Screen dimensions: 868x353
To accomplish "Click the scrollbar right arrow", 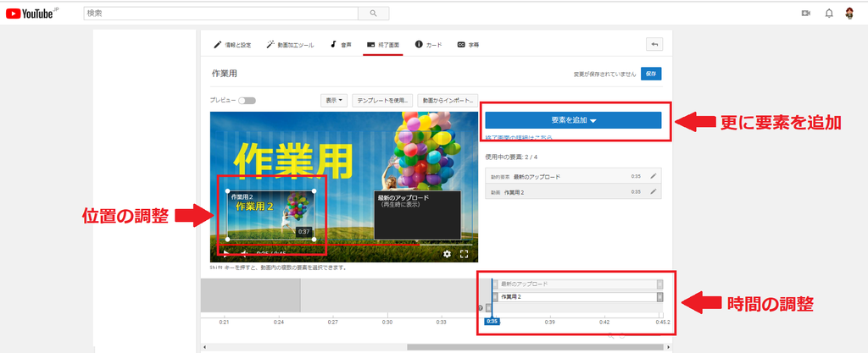I will click(x=668, y=347).
